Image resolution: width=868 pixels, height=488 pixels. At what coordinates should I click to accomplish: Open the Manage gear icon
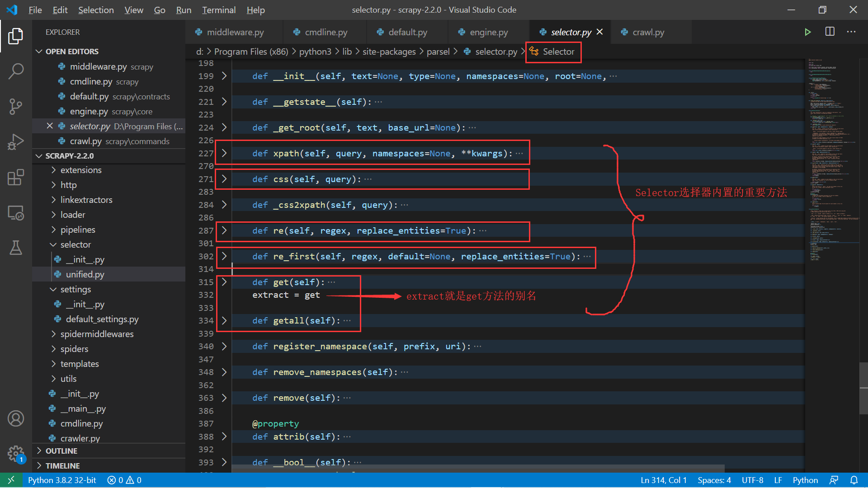pos(16,454)
